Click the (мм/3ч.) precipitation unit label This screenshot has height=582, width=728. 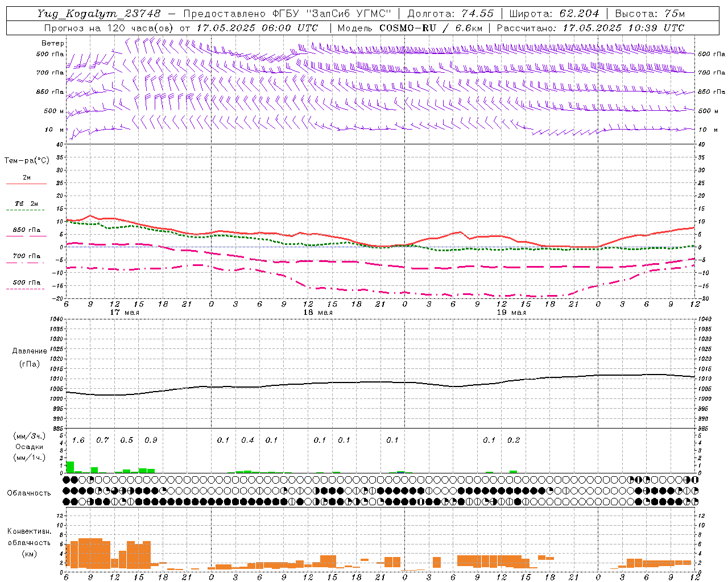30,436
